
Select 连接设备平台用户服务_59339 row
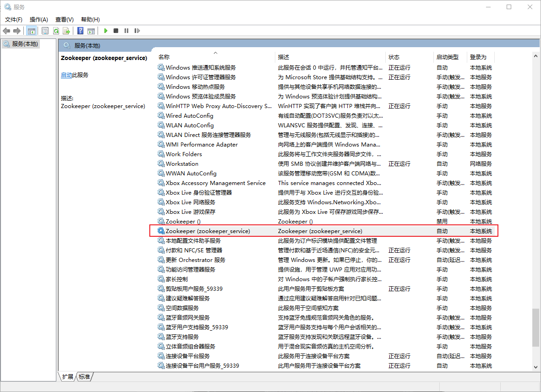pyautogui.click(x=326, y=365)
